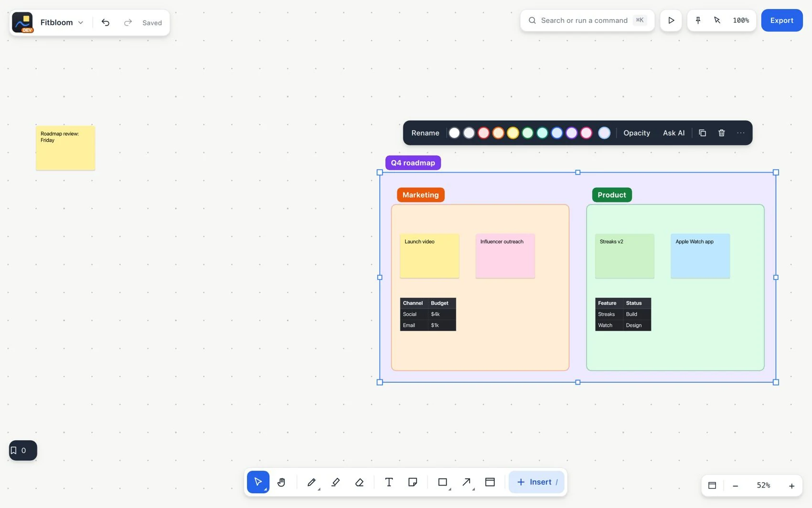
Task: Open the bookmarks counter badge
Action: pos(23,450)
